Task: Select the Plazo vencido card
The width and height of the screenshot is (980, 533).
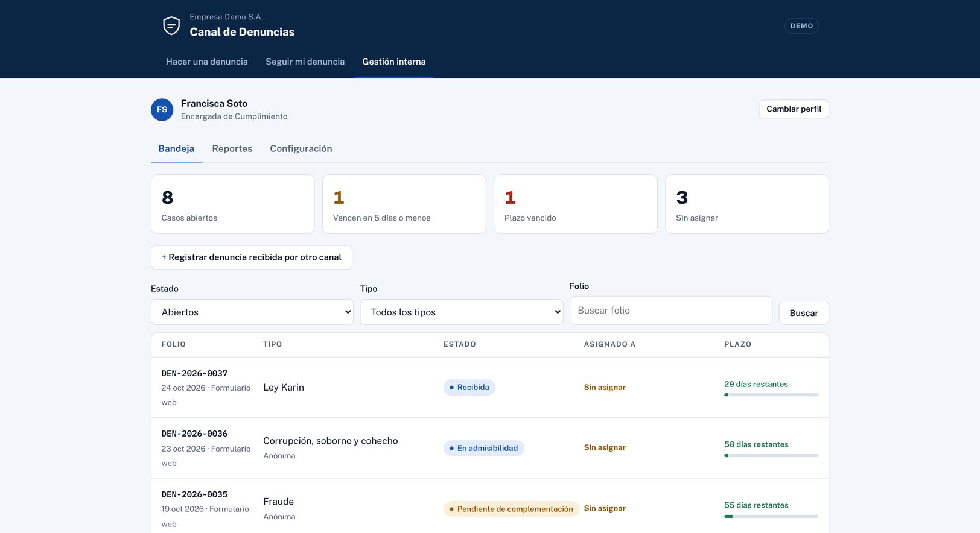Action: pyautogui.click(x=576, y=204)
